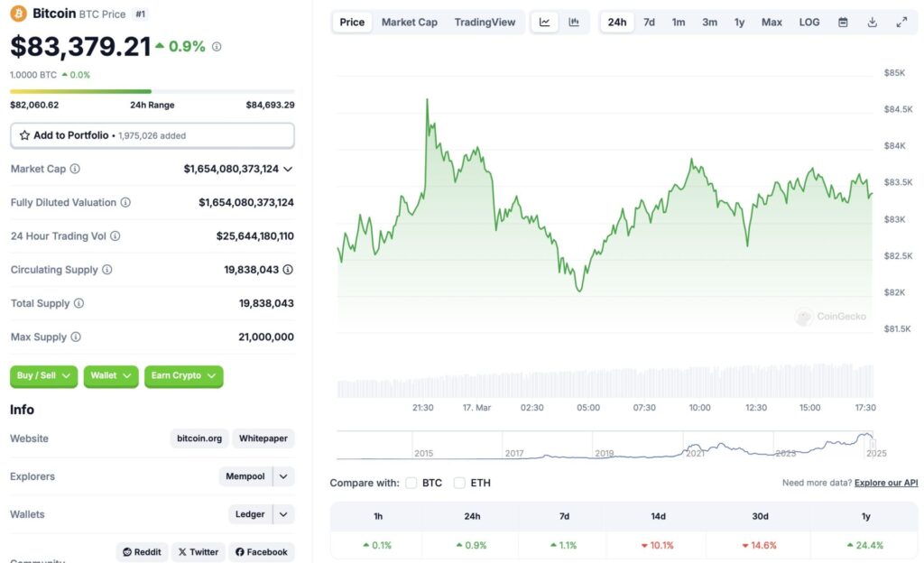Expand the Buy / Sell dropdown
Viewport: 924px width, 563px height.
pyautogui.click(x=42, y=376)
